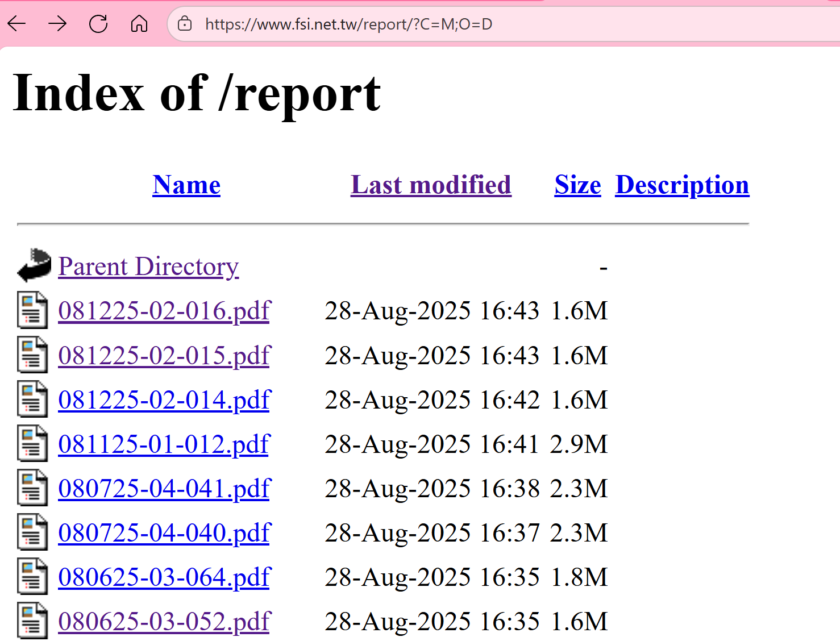Click the date '28-Aug-2025 16:41'
The image size is (840, 641).
432,444
